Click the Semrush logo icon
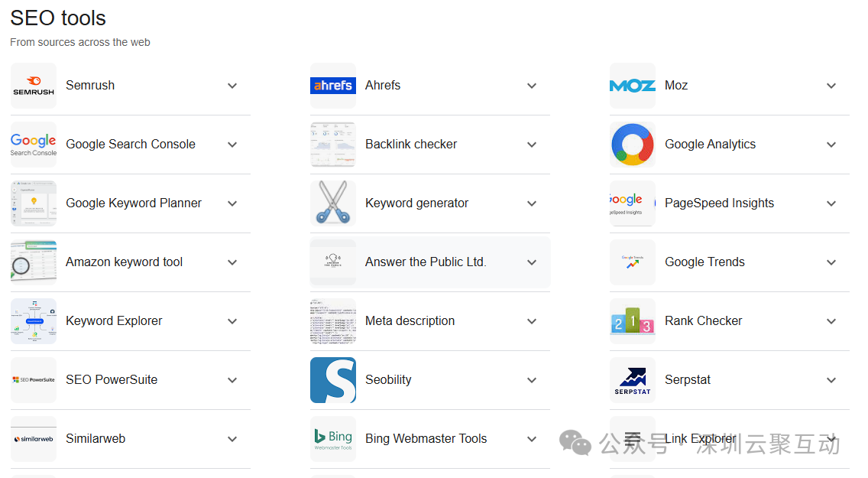This screenshot has height=478, width=868. point(34,86)
